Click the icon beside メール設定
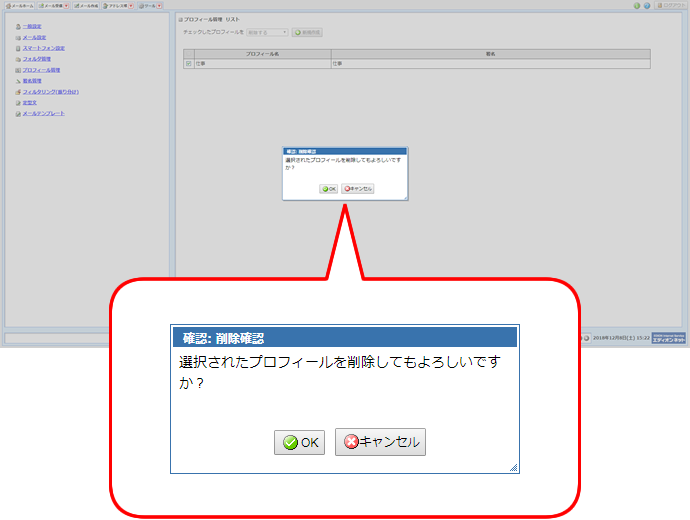 pyautogui.click(x=18, y=38)
